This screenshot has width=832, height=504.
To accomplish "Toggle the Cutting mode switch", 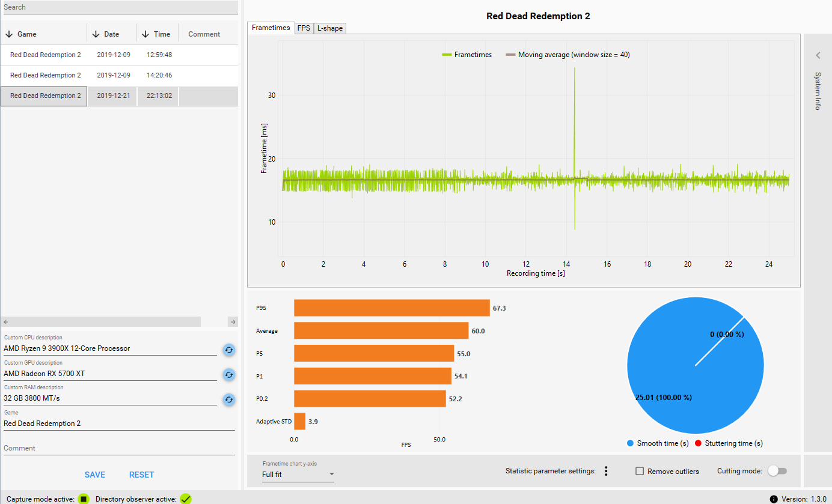I will [x=777, y=471].
